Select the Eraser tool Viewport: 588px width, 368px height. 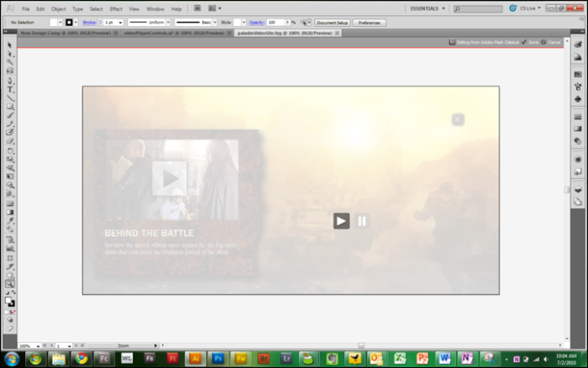(10, 141)
